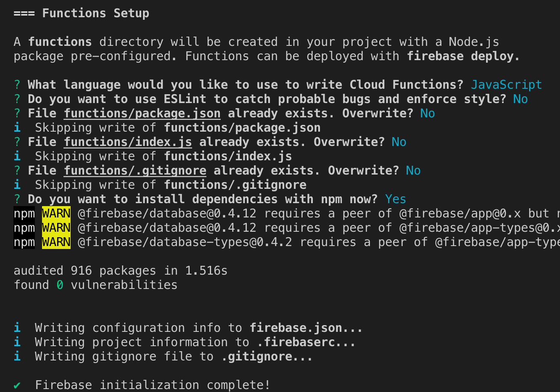This screenshot has width=560, height=392.
Task: Click the info icon beside Writing gitignore file
Action: (17, 356)
